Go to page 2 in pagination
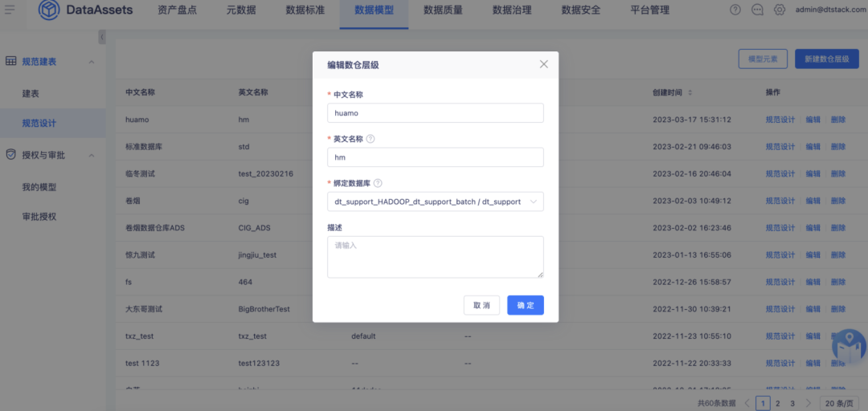Screen dimensions: 868x411 click(778, 403)
